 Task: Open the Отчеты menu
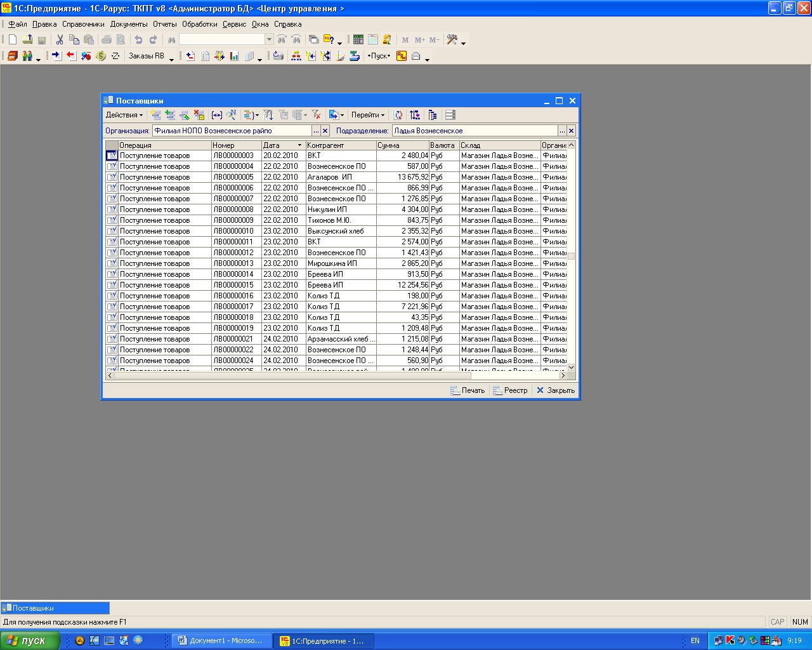[165, 24]
